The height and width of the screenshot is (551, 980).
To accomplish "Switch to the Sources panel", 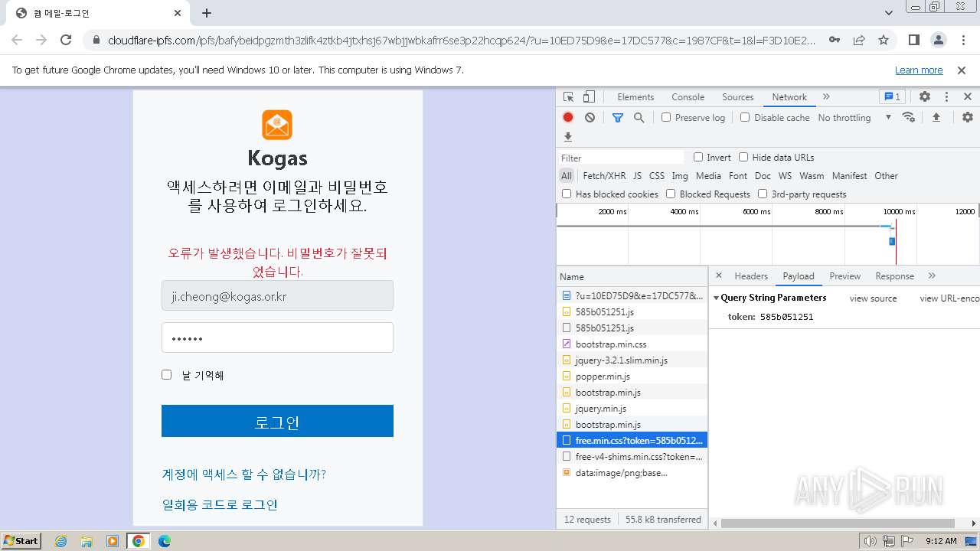I will click(738, 97).
